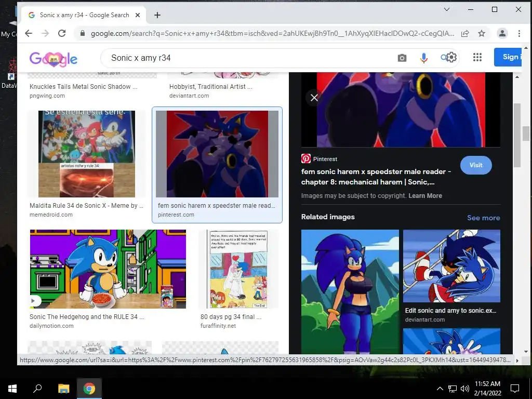This screenshot has height=399, width=532.
Task: Open Chrome's three-dot menu
Action: click(x=519, y=33)
